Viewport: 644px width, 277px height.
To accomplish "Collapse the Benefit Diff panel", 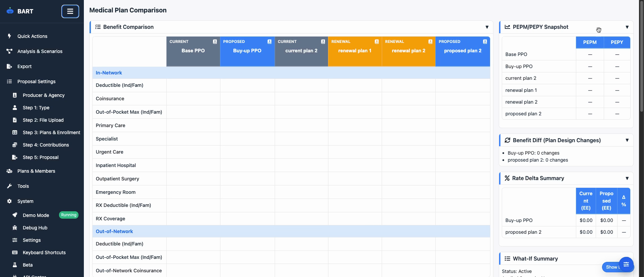I will click(x=627, y=140).
